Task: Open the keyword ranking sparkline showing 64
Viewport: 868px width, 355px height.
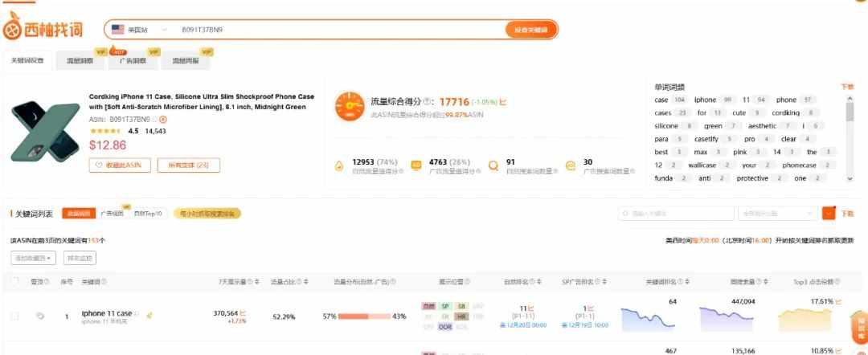Action: coord(648,319)
